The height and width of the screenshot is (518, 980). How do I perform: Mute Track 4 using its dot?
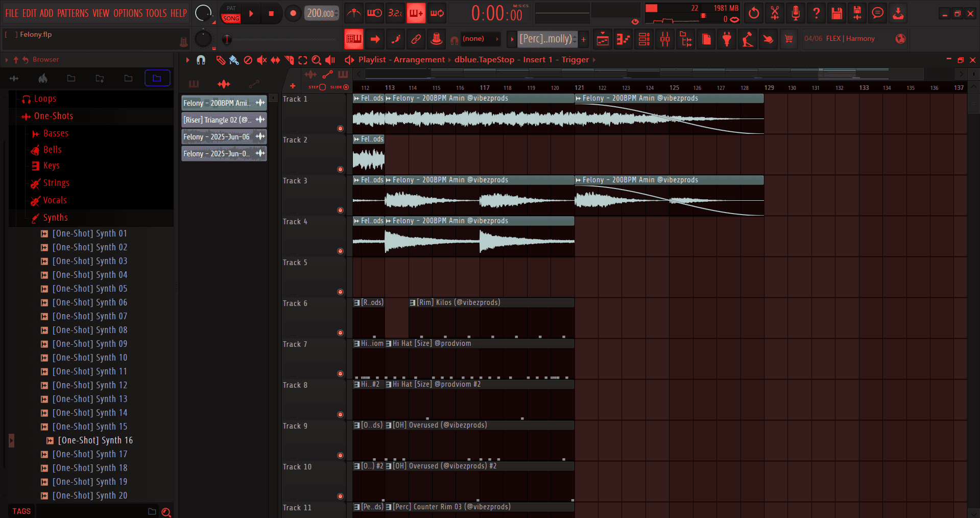click(340, 251)
